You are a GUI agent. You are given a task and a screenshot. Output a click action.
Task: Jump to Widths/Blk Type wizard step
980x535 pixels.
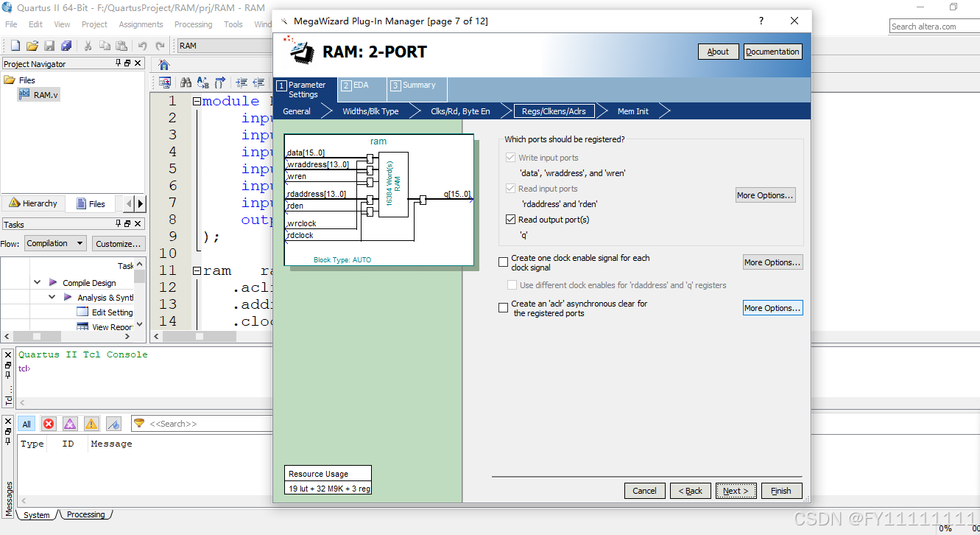[370, 111]
